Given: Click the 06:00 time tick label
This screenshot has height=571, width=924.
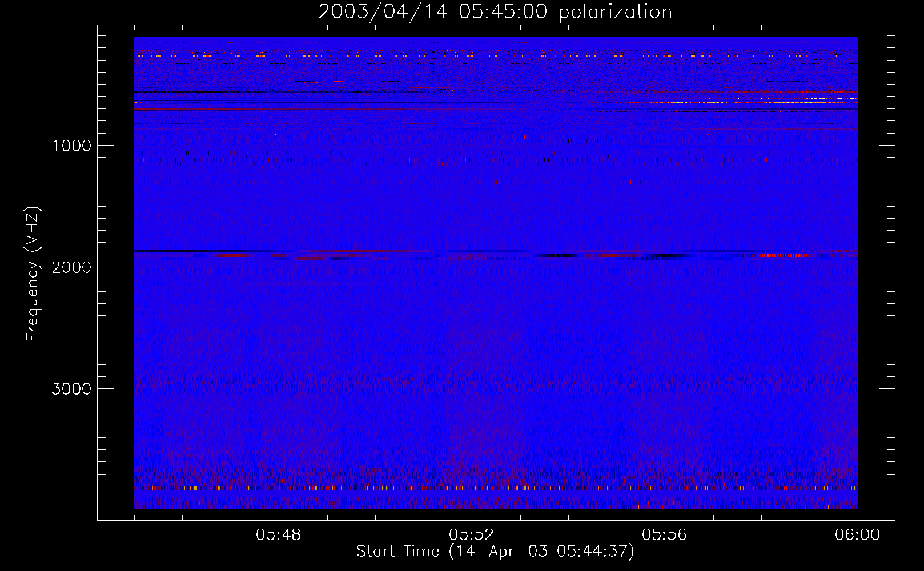Looking at the screenshot, I should 857,535.
